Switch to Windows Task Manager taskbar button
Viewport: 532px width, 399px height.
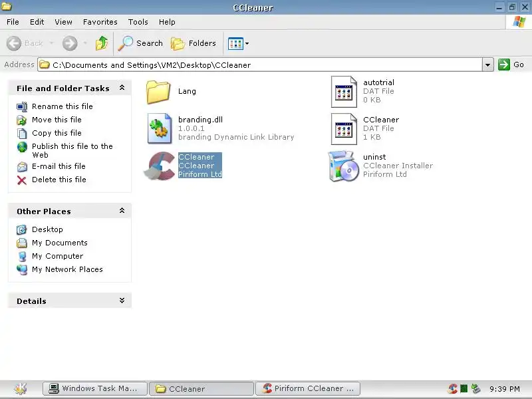(x=95, y=388)
